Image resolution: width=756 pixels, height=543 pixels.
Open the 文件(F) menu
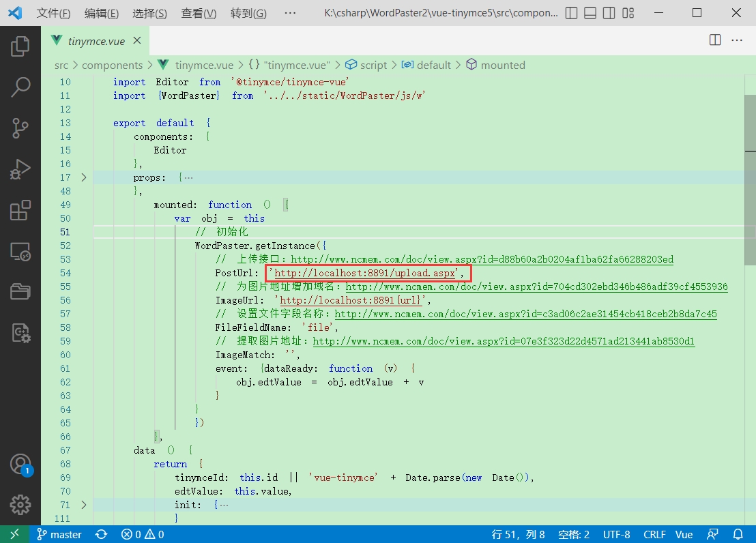pos(53,14)
